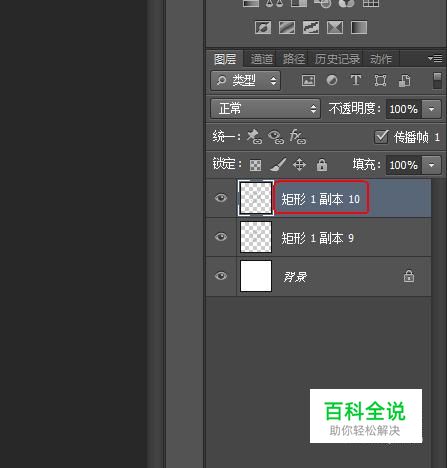This screenshot has width=447, height=468.
Task: Click the 不透明度 100% value field
Action: [404, 109]
